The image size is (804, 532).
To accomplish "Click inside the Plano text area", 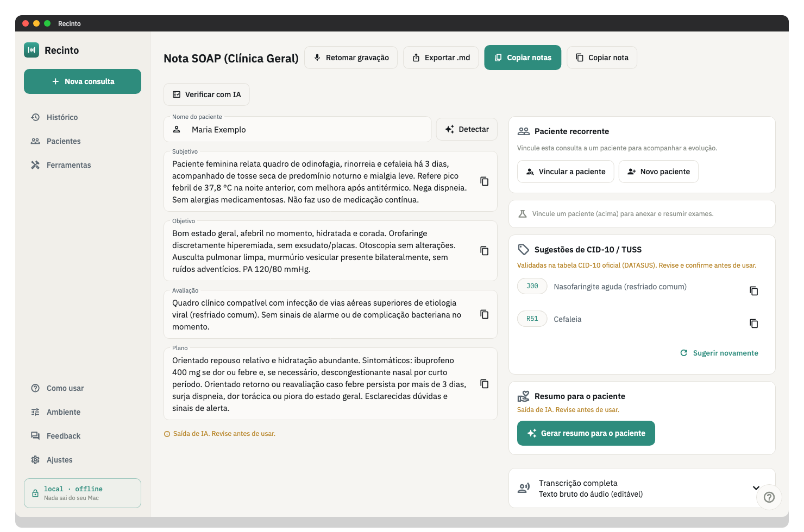I will tap(319, 384).
